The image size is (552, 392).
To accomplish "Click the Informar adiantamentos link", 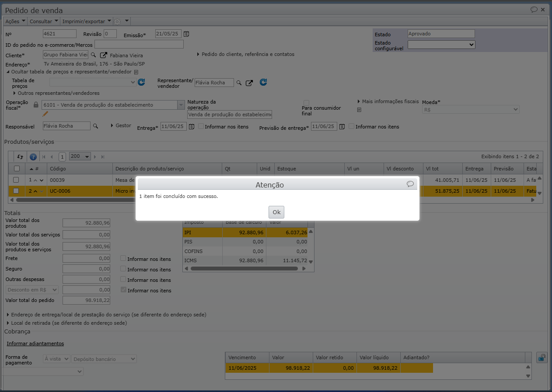I will tap(35, 343).
